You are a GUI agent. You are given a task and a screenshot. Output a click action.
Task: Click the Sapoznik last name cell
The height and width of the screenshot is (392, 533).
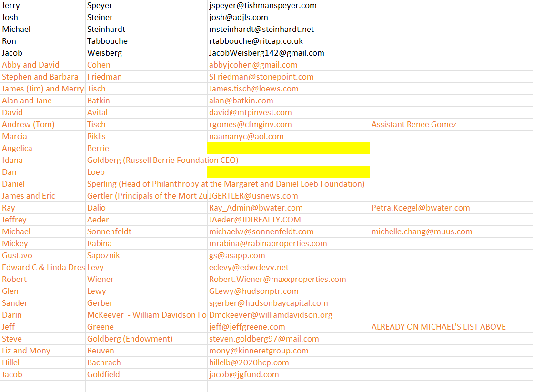pyautogui.click(x=103, y=255)
